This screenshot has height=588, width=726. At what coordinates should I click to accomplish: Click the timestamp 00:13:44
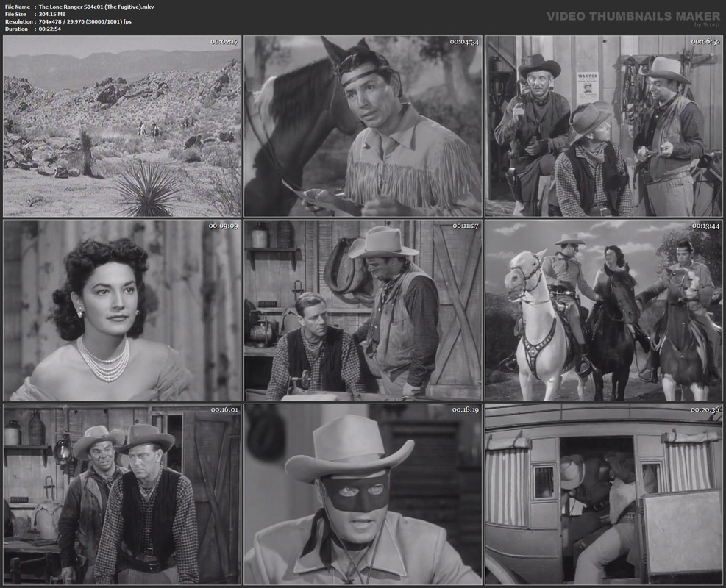[x=705, y=226]
